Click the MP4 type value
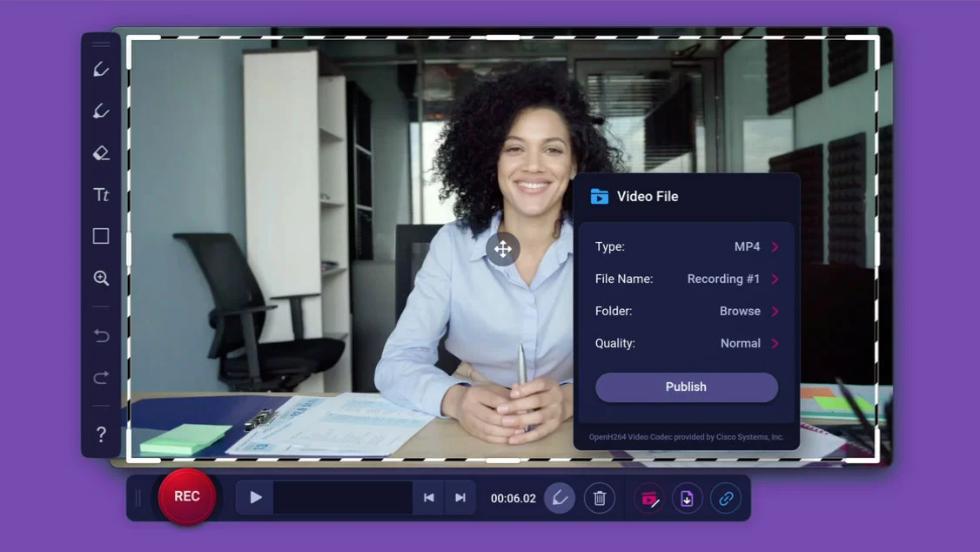The image size is (980, 552). click(747, 247)
